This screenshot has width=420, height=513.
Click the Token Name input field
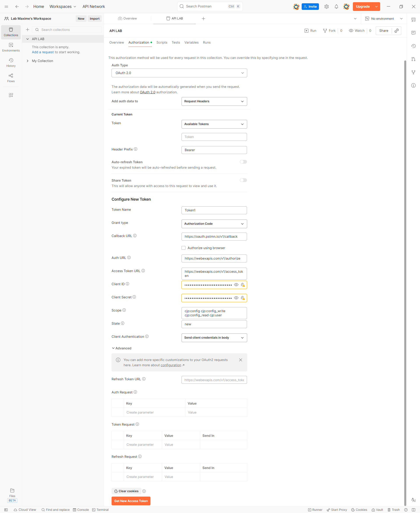pos(214,210)
